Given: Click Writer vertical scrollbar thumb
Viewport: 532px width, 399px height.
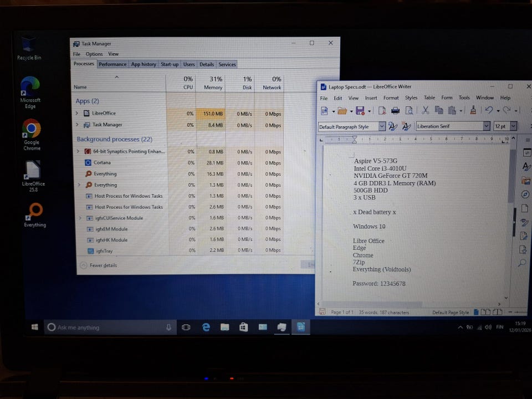Looking at the screenshot, I should (511, 176).
